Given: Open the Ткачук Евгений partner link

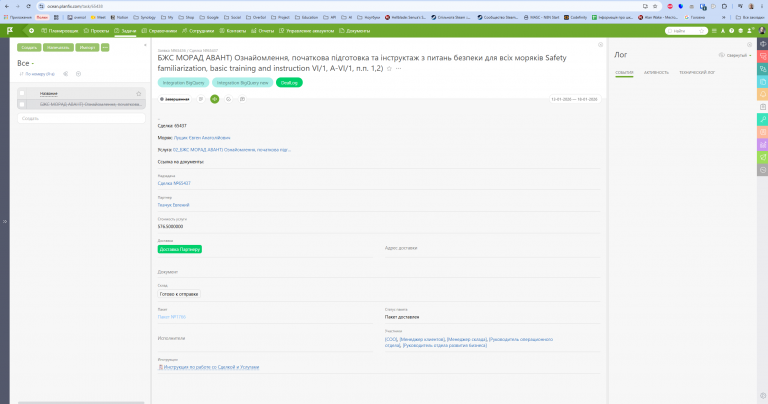Looking at the screenshot, I should 173,205.
